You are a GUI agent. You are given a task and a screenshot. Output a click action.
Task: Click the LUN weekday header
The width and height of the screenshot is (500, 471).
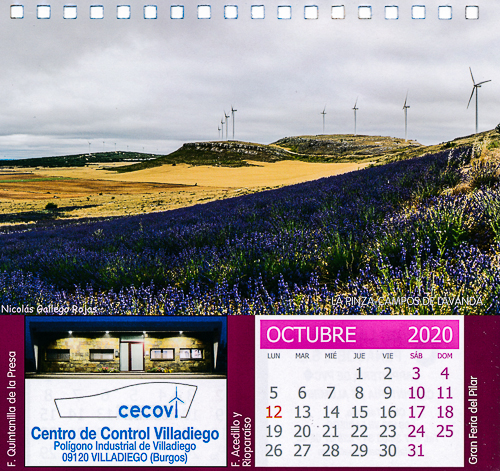[274, 356]
